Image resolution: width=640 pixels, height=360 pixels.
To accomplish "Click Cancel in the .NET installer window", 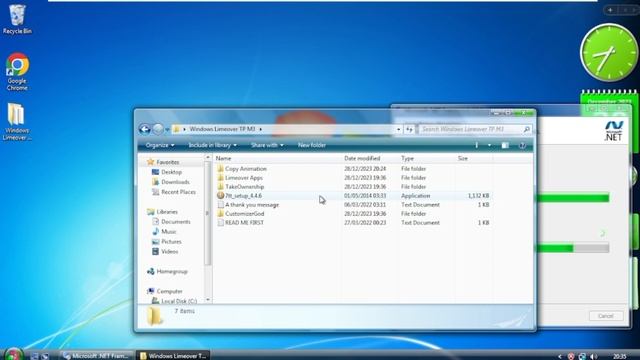I will pyautogui.click(x=606, y=316).
